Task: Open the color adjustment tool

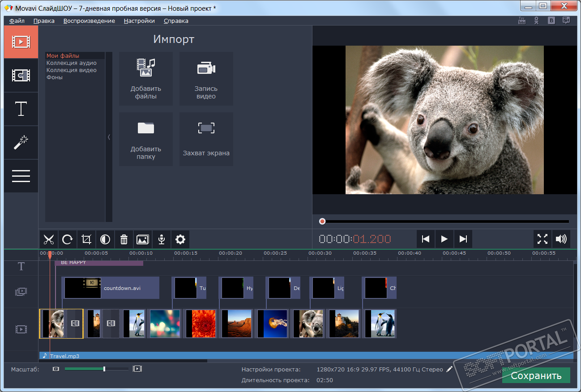Action: click(x=105, y=240)
